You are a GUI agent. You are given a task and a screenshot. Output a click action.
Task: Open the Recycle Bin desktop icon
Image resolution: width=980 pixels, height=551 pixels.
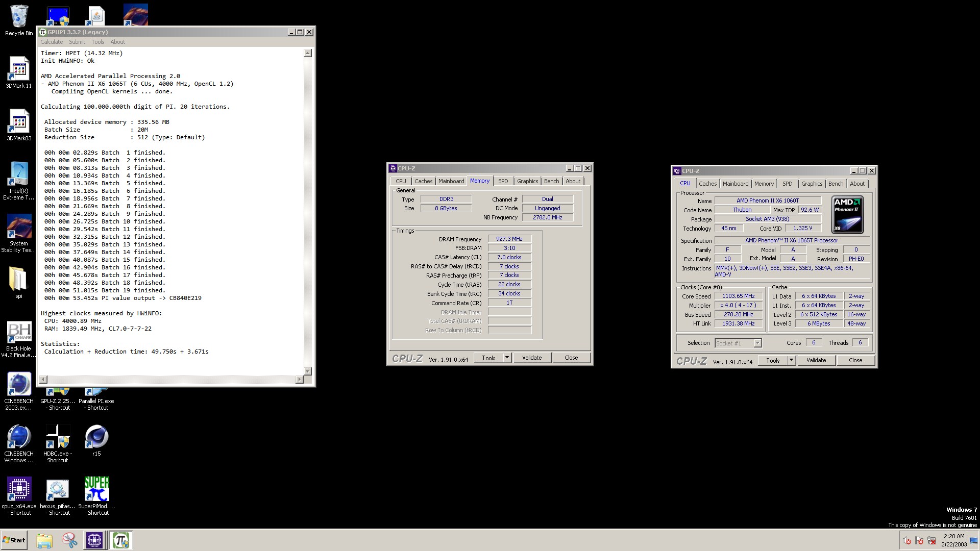click(19, 20)
